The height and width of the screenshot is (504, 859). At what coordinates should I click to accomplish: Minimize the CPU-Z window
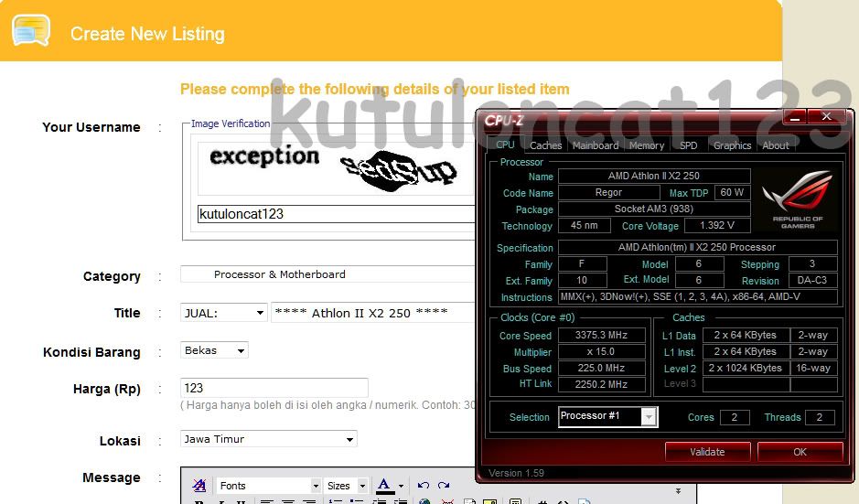796,117
